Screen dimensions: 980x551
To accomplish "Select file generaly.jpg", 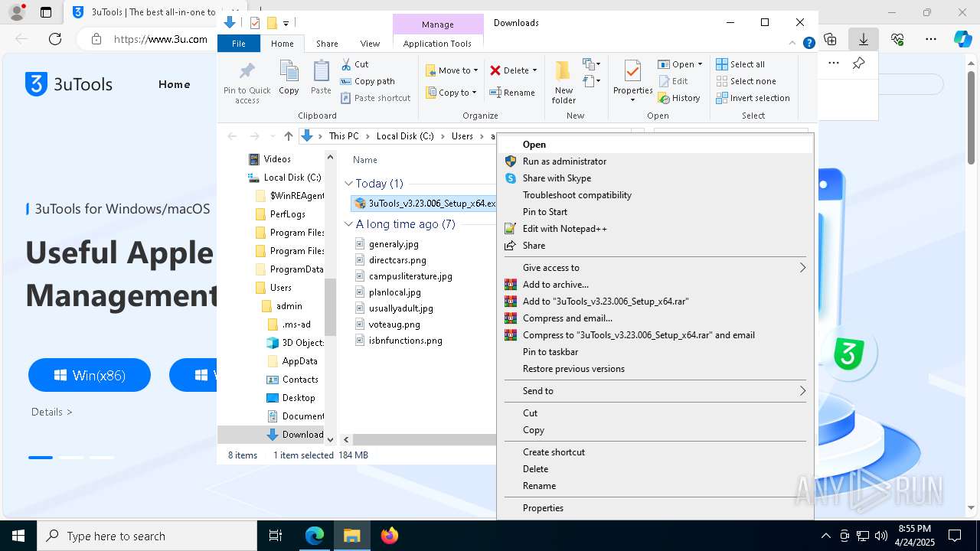I will tap(394, 244).
